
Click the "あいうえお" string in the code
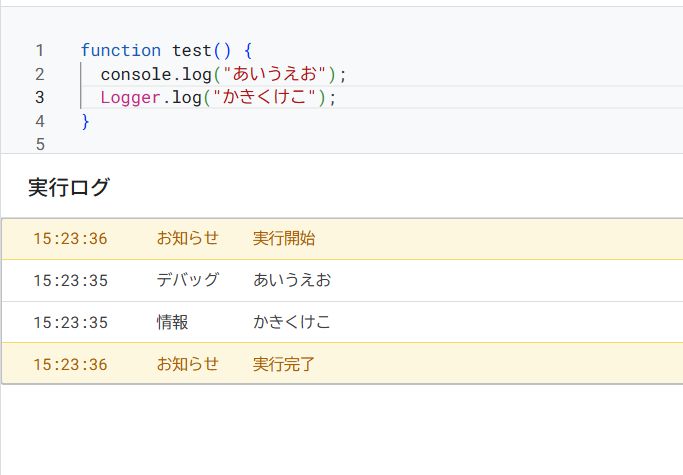tap(278, 74)
